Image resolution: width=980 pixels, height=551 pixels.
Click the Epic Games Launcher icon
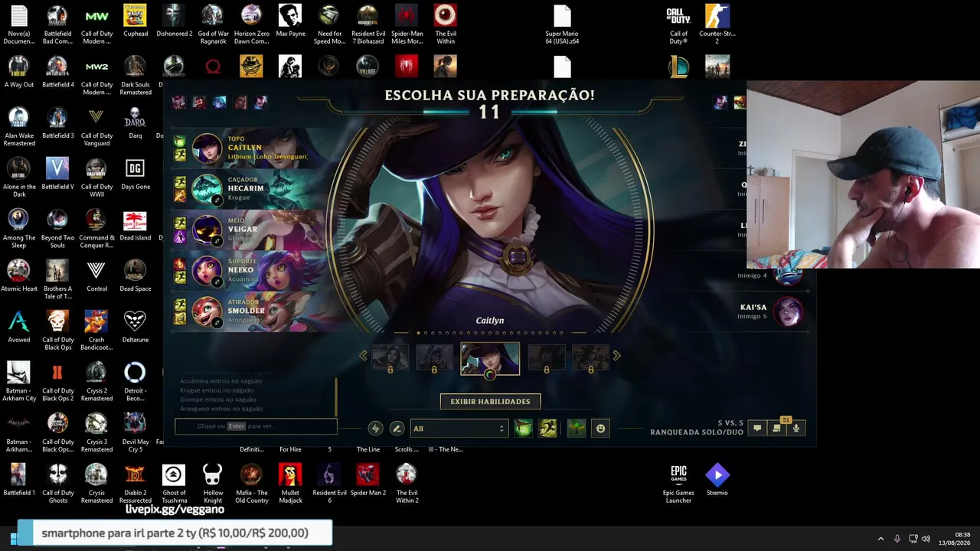pos(678,484)
